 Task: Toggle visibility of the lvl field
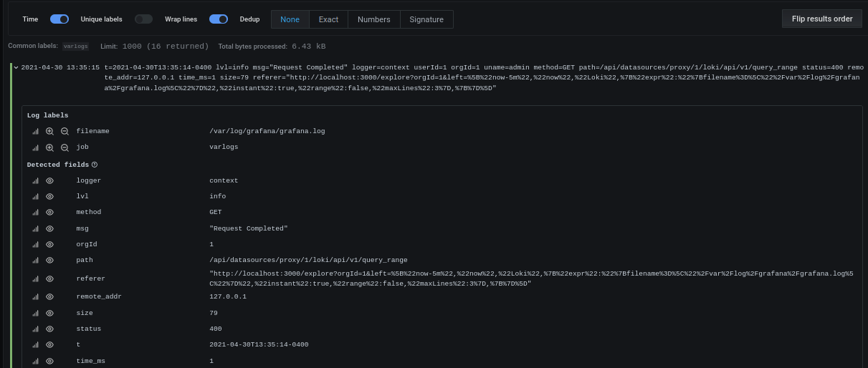pyautogui.click(x=50, y=196)
